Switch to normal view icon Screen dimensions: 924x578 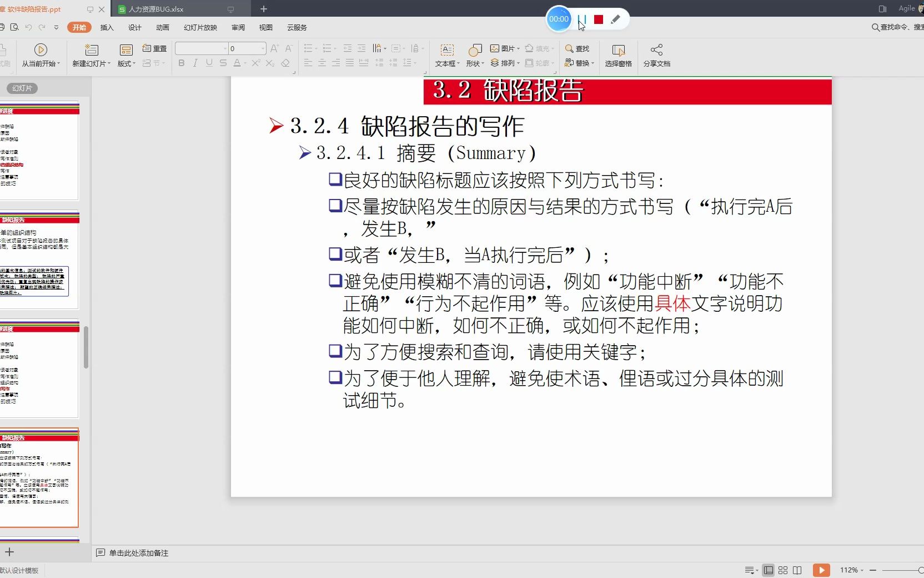point(769,570)
